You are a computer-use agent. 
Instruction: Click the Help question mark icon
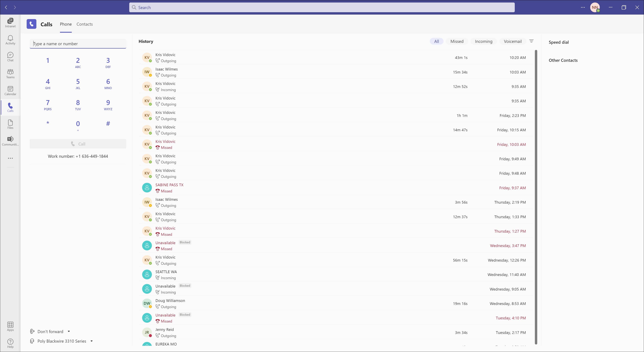tap(10, 343)
